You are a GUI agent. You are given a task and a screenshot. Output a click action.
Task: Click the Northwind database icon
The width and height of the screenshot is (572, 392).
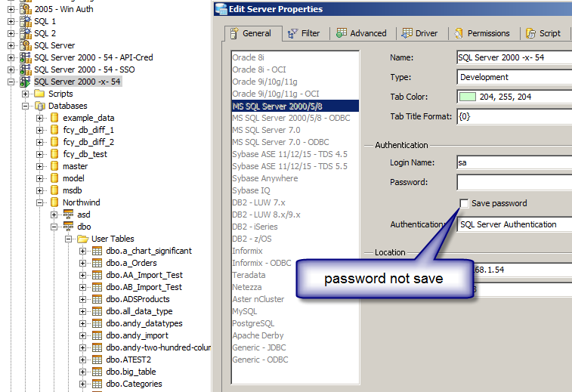pyautogui.click(x=54, y=202)
